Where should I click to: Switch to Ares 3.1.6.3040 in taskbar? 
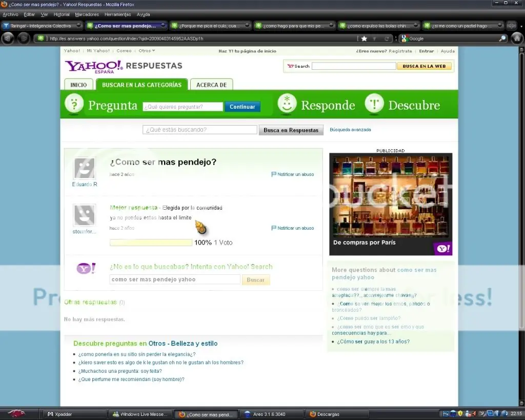click(x=273, y=414)
